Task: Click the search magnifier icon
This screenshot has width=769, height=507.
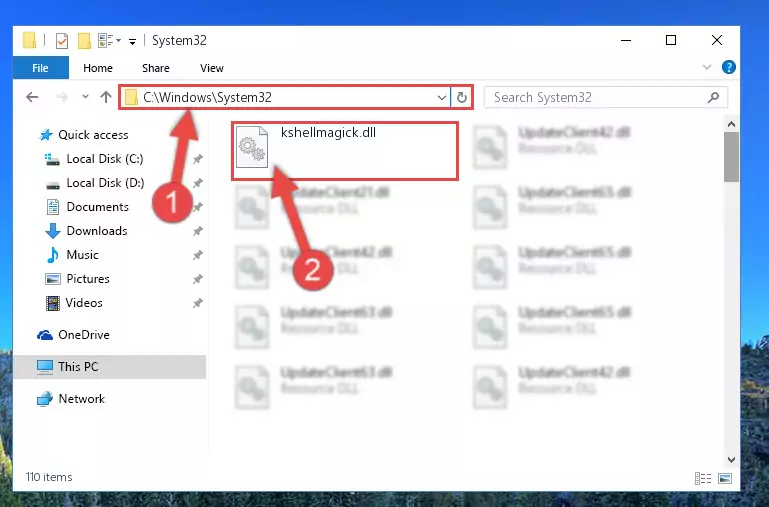Action: 714,98
